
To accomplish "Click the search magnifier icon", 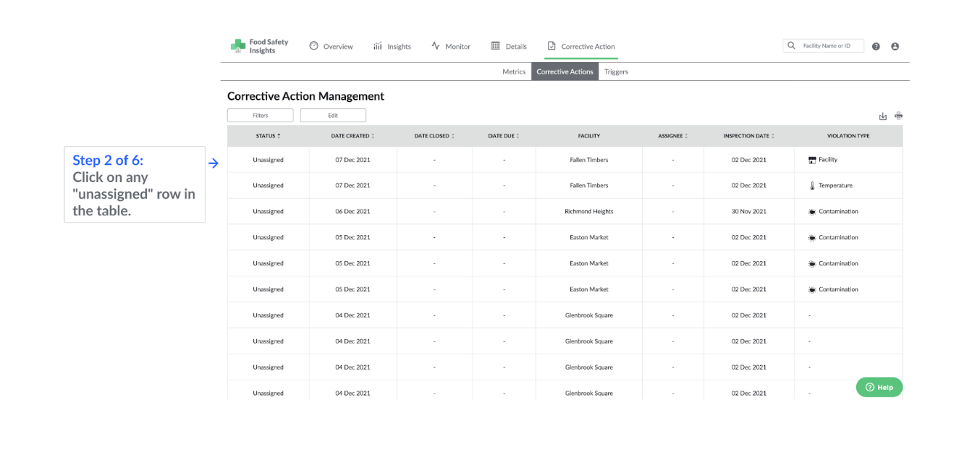I will coord(791,46).
